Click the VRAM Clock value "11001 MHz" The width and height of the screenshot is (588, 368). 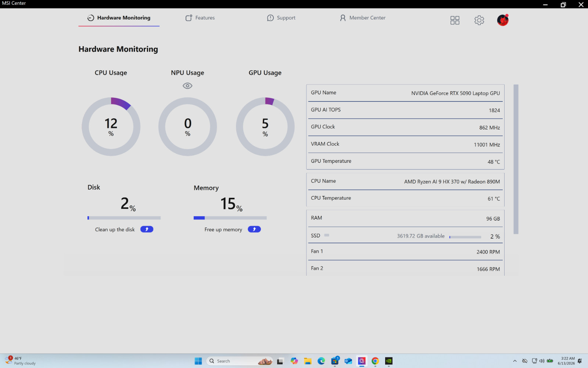[487, 145]
